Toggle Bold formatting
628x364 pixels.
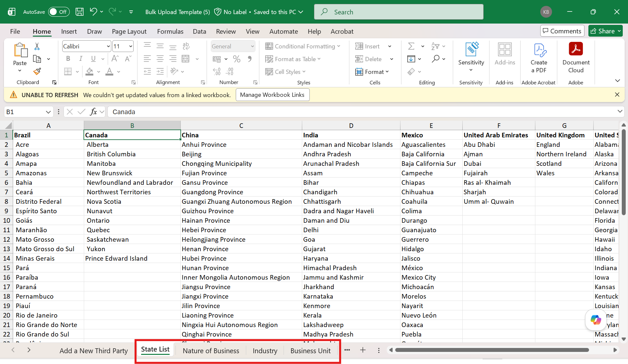pyautogui.click(x=68, y=59)
